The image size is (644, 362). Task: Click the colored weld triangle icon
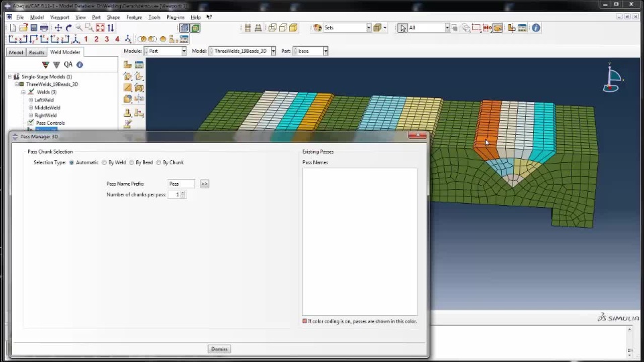(x=46, y=64)
